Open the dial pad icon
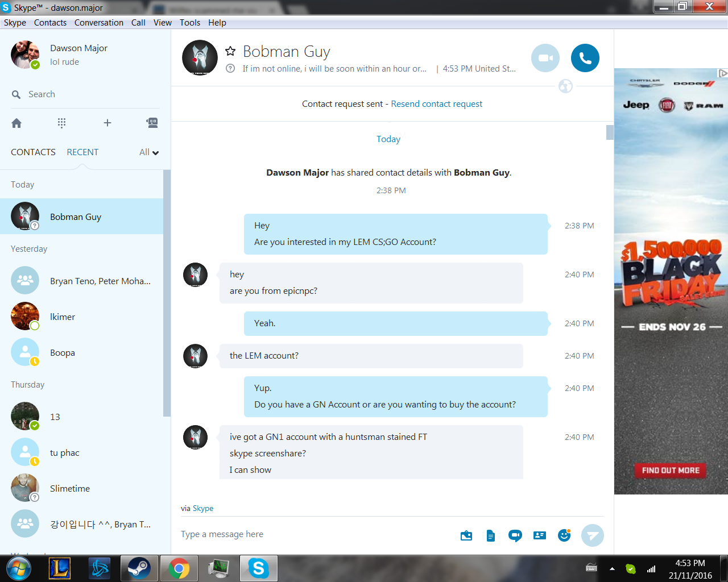 [61, 123]
